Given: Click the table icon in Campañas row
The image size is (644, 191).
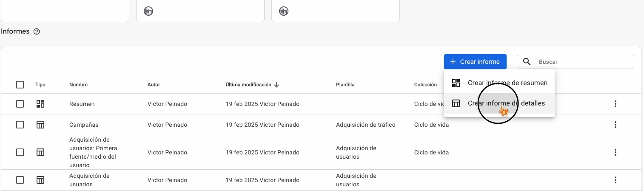Looking at the screenshot, I should point(40,125).
